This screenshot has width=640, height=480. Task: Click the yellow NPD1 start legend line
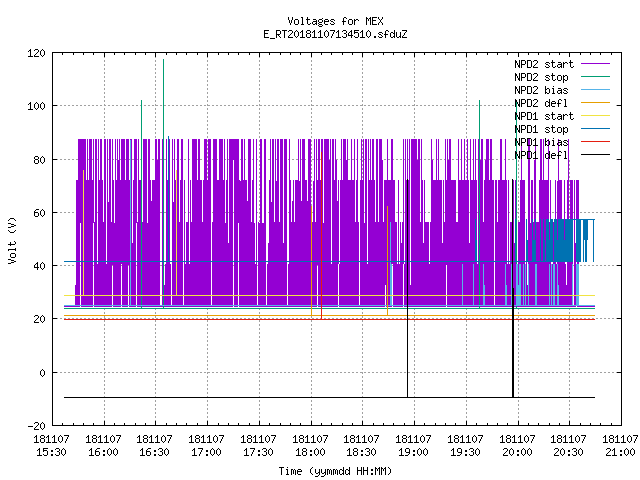[x=595, y=116]
